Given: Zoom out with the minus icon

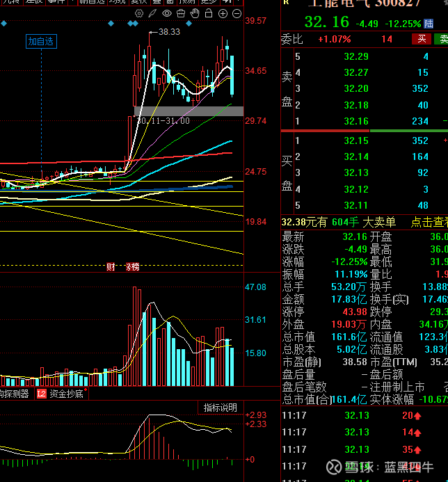Looking at the screenshot, I should tap(237, 13).
